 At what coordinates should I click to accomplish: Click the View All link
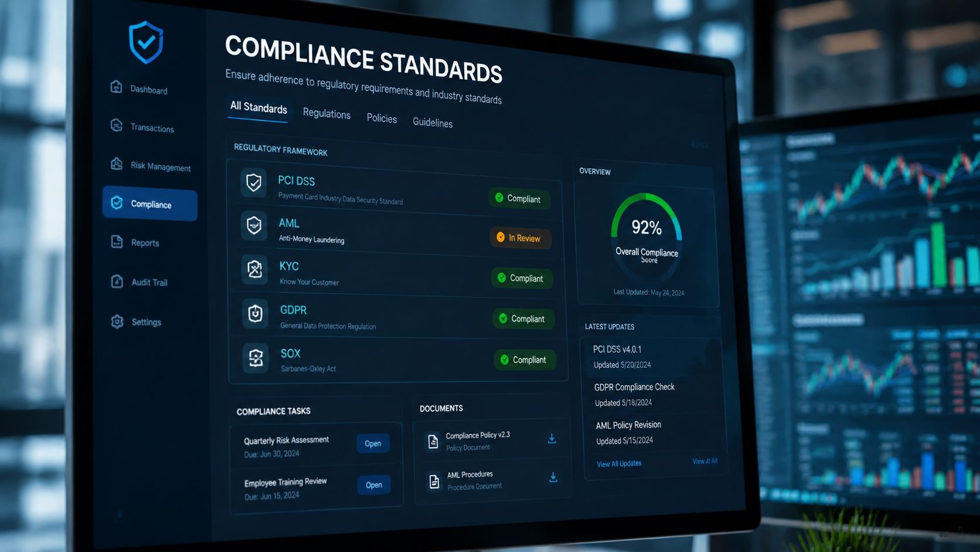[x=705, y=461]
